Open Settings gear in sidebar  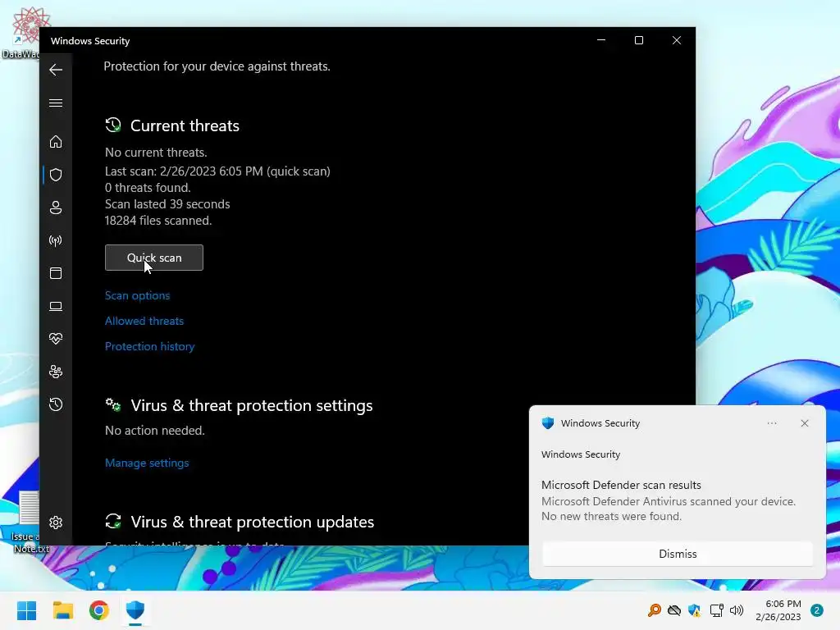56,523
